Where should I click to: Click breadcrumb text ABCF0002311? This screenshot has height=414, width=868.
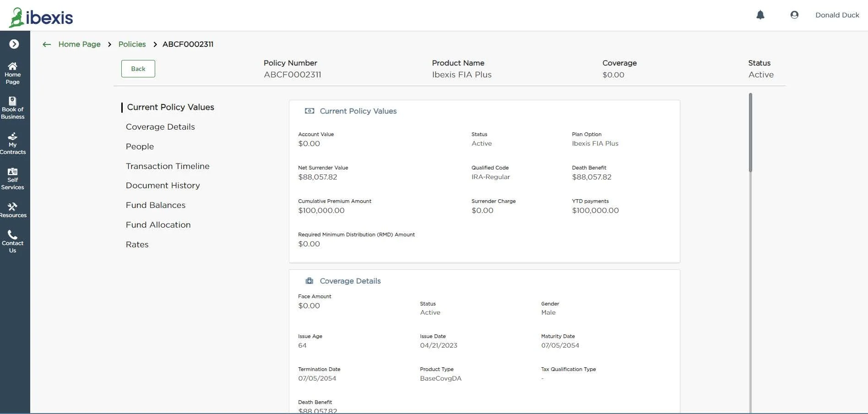pos(188,44)
